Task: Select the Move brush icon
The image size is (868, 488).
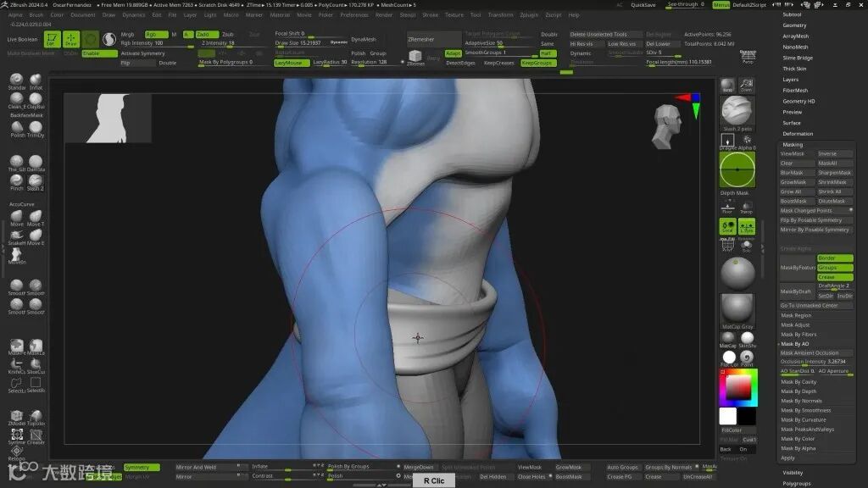Action: click(x=17, y=217)
